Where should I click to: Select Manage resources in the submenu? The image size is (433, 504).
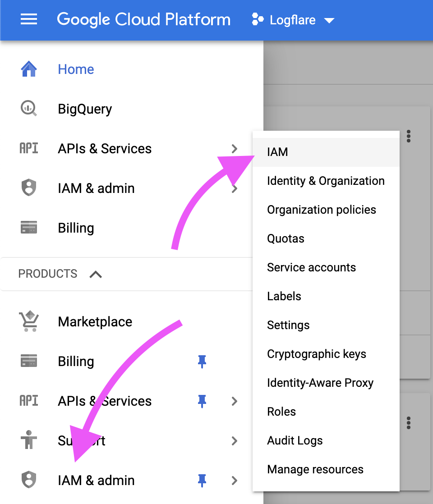click(x=326, y=470)
